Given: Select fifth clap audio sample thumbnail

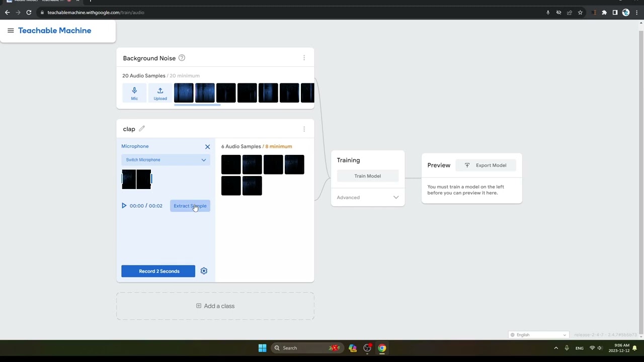Looking at the screenshot, I should [231, 186].
